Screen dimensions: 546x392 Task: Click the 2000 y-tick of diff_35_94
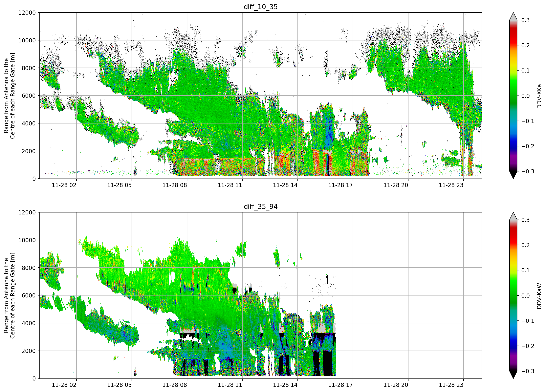pyautogui.click(x=29, y=351)
